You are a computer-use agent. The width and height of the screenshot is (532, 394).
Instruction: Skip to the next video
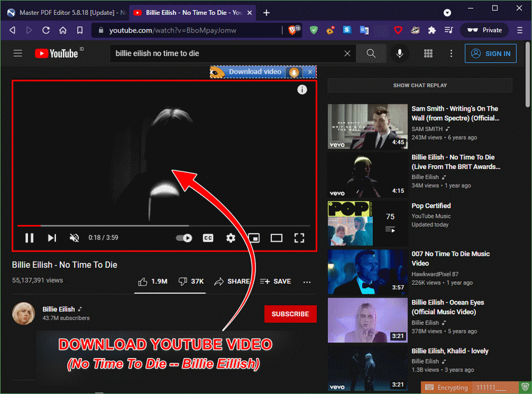(52, 238)
